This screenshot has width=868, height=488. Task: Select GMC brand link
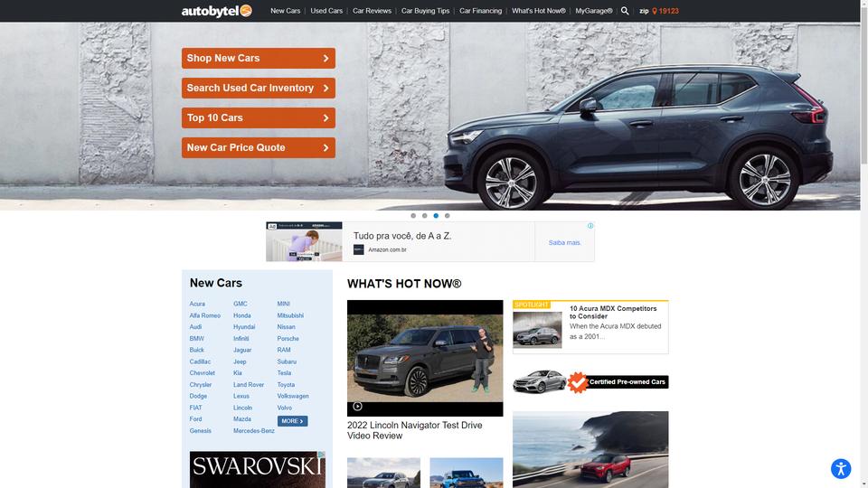coord(241,304)
